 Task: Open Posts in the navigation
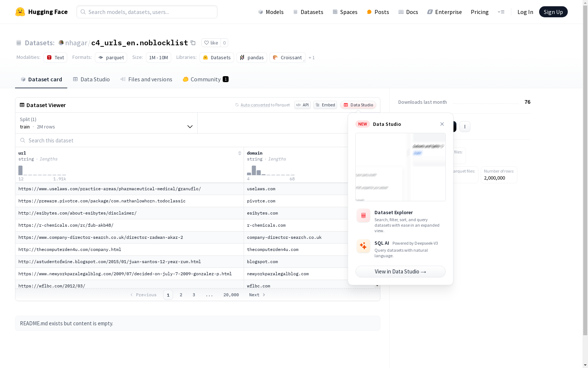(x=378, y=12)
